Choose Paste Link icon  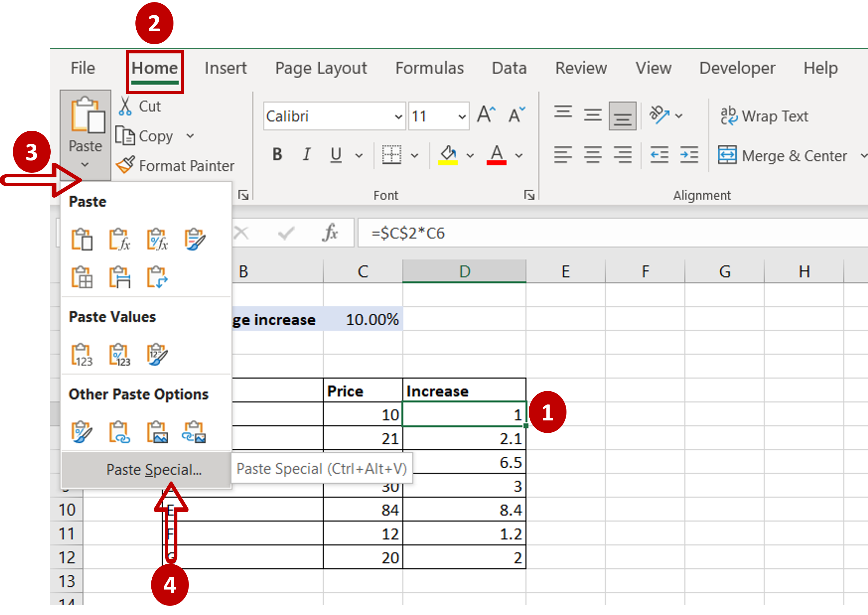[120, 432]
